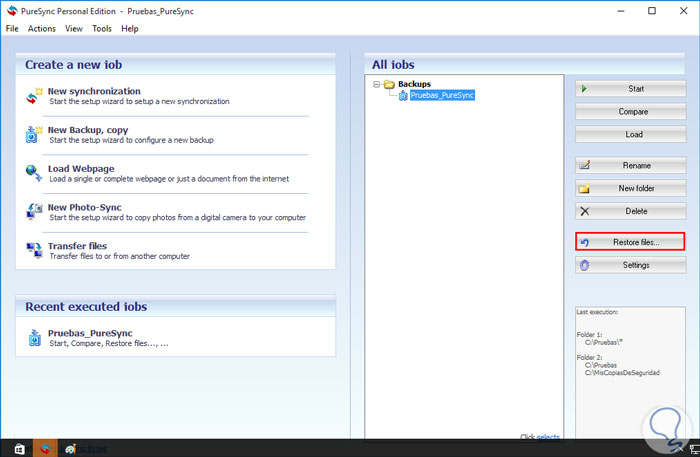
Task: Click the Load Webpage globe icon
Action: 33,173
